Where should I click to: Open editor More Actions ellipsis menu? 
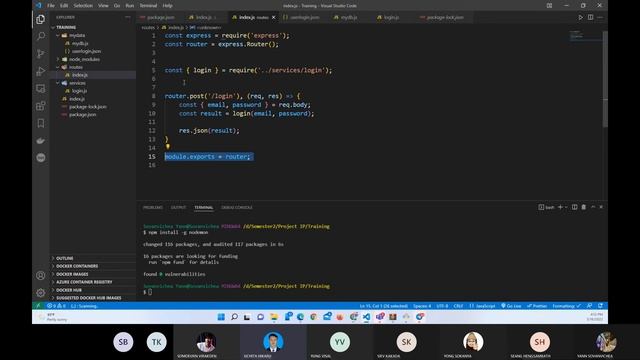pyautogui.click(x=600, y=17)
